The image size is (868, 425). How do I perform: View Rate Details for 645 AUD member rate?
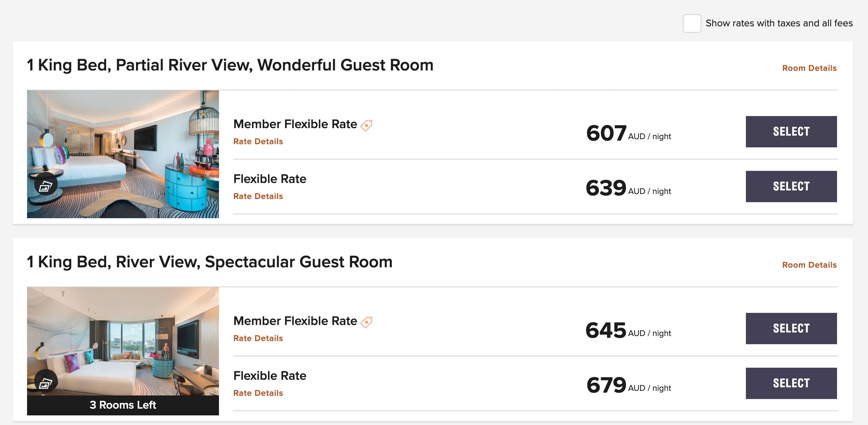pos(258,338)
